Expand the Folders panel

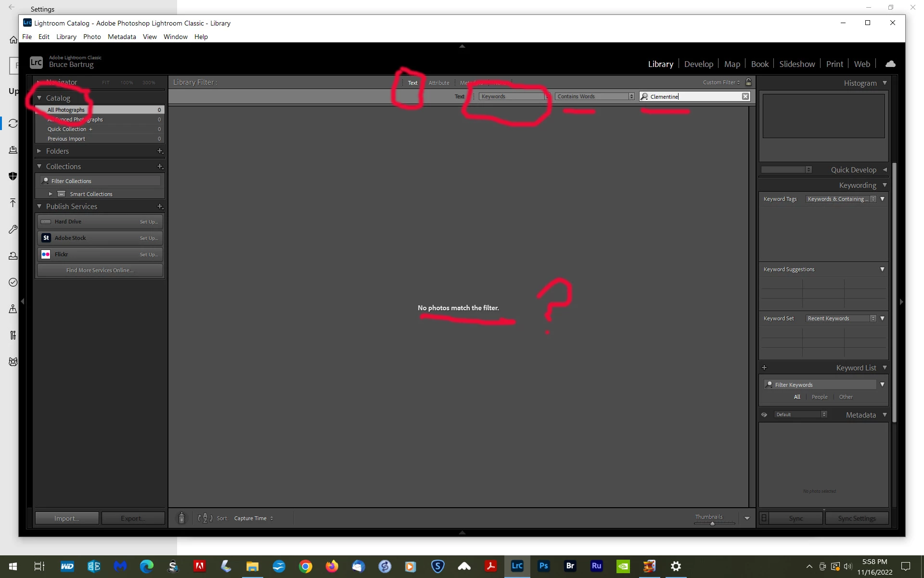pos(39,151)
